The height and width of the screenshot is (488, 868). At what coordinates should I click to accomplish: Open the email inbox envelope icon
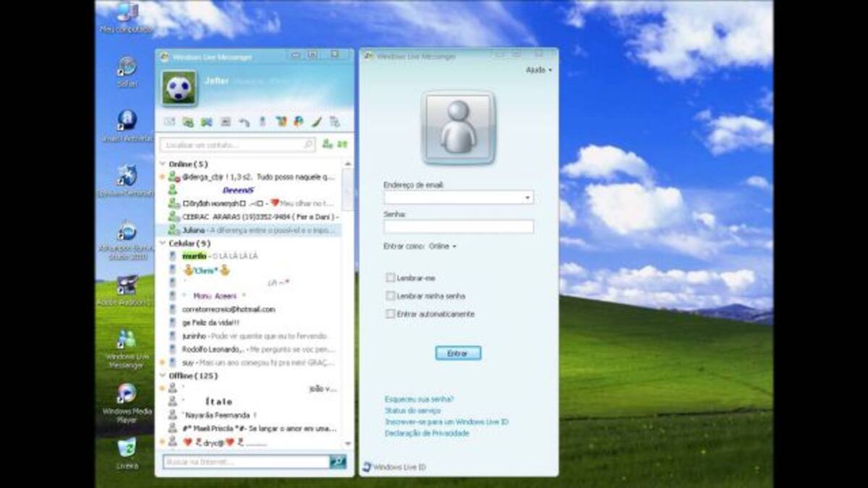pyautogui.click(x=169, y=121)
